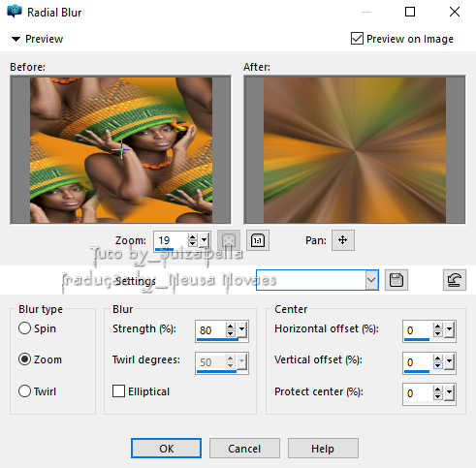Viewport: 476px width, 468px height.
Task: Select the Twirl blur type
Action: (x=25, y=391)
